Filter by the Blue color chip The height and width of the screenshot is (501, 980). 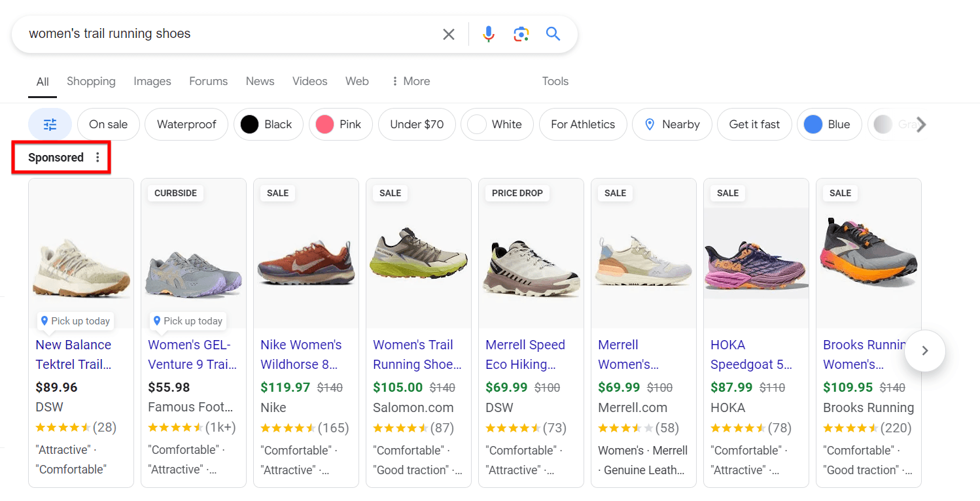click(830, 124)
